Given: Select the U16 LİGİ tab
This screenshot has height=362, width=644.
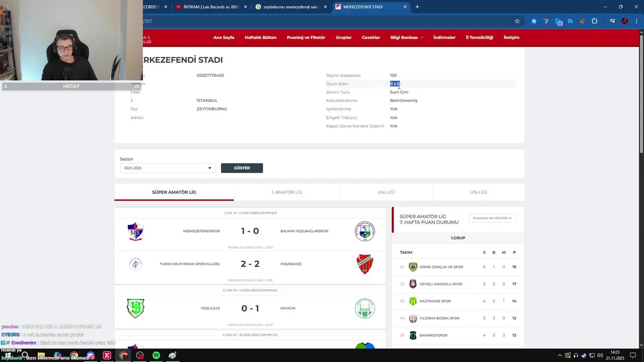Looking at the screenshot, I should pos(478,192).
